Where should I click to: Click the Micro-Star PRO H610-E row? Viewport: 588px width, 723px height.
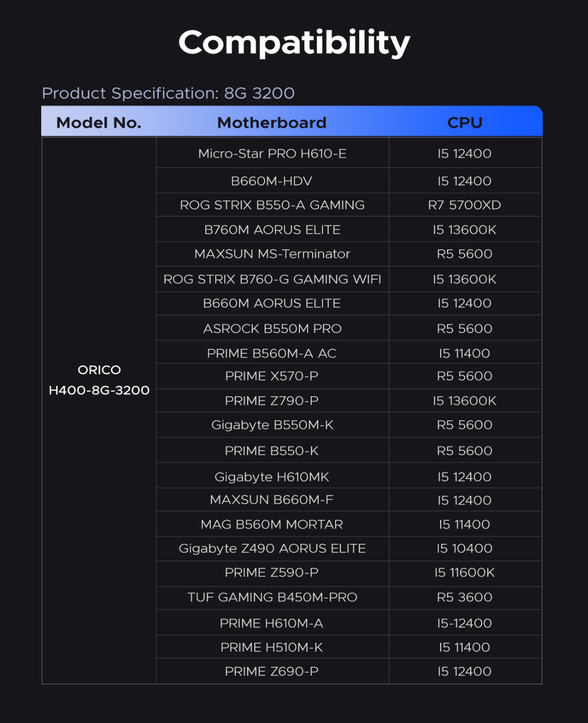tap(349, 153)
